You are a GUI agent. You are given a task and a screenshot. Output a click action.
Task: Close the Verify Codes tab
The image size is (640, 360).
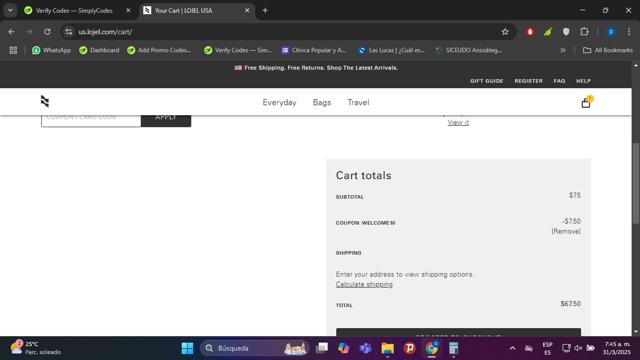pos(128,11)
